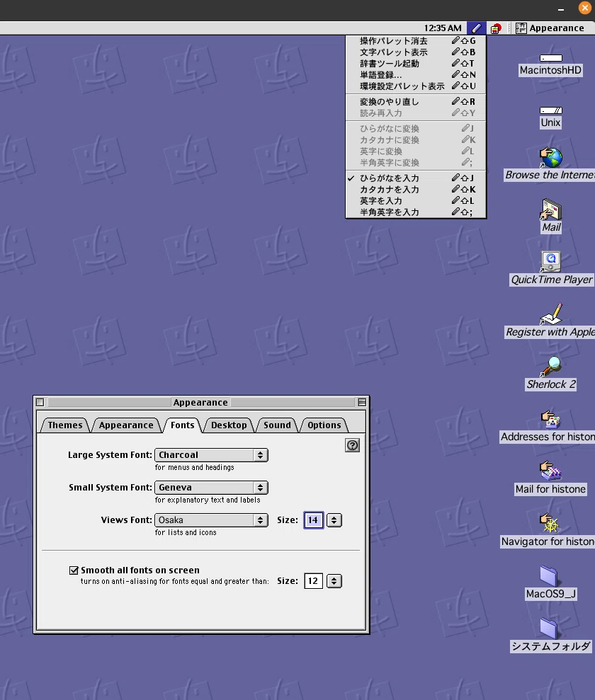595x700 pixels.
Task: Open the Large System Font Charcoal dropdown
Action: point(211,455)
